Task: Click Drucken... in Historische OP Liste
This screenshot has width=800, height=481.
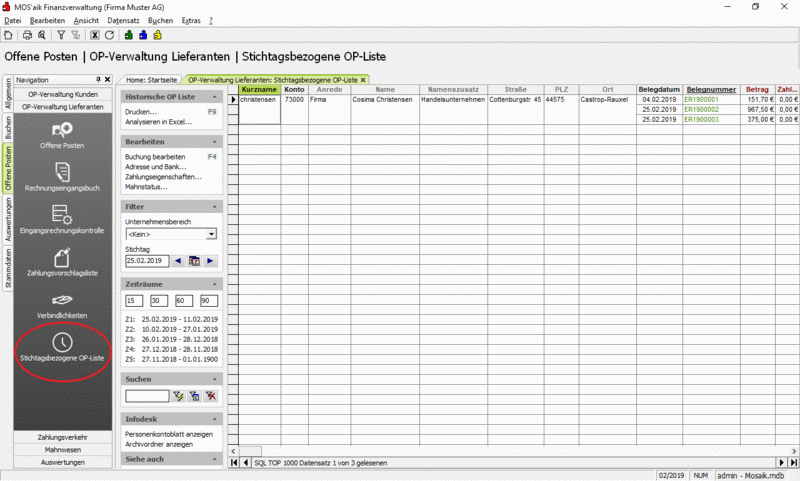Action: (x=141, y=112)
